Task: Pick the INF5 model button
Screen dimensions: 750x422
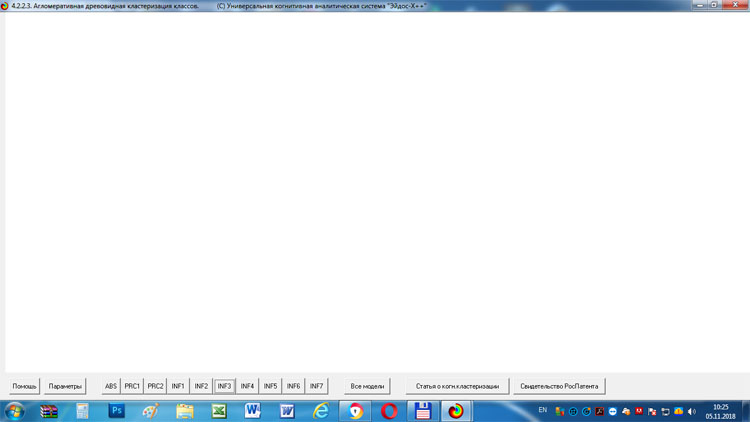Action: [270, 386]
